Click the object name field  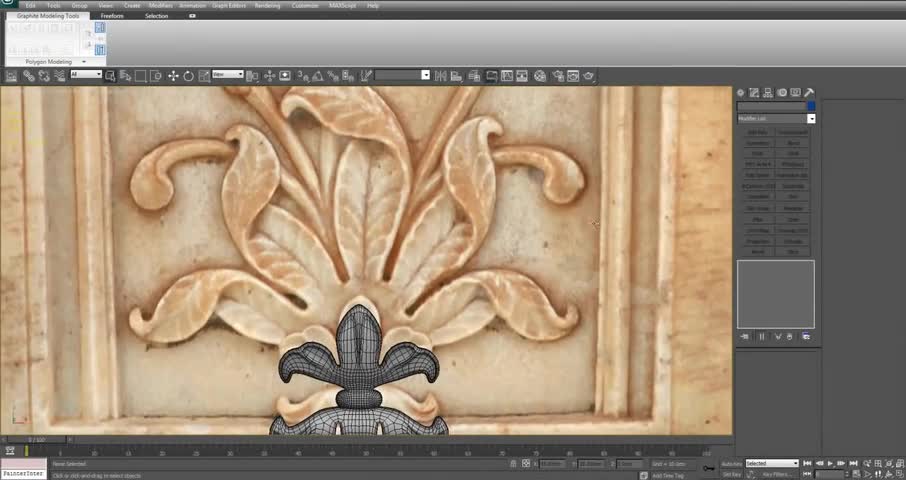point(771,106)
